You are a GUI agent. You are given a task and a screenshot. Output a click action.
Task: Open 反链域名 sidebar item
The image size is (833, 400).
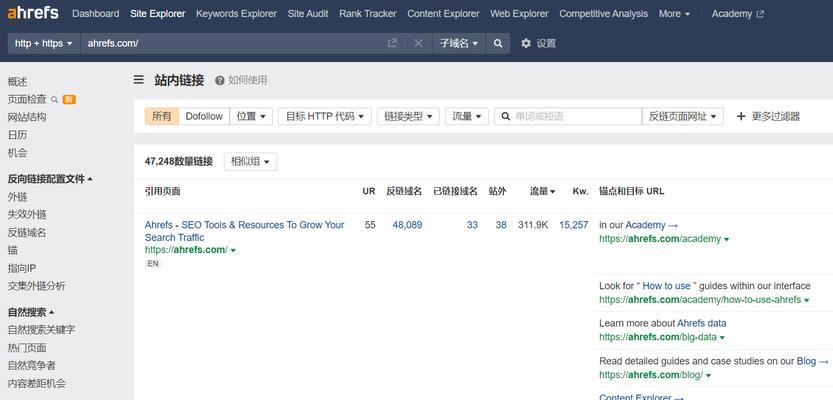coord(27,233)
